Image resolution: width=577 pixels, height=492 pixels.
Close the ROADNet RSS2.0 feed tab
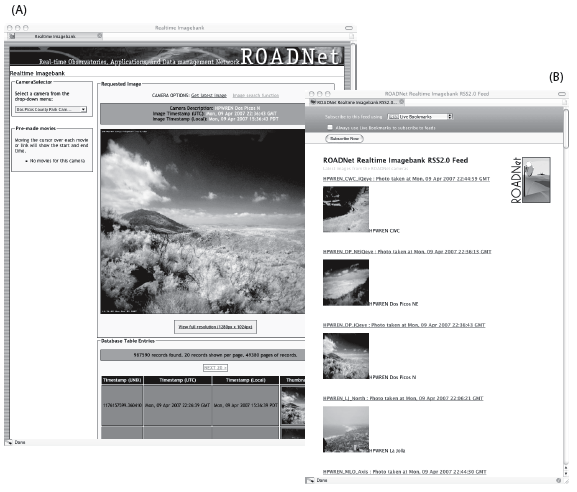pos(402,102)
